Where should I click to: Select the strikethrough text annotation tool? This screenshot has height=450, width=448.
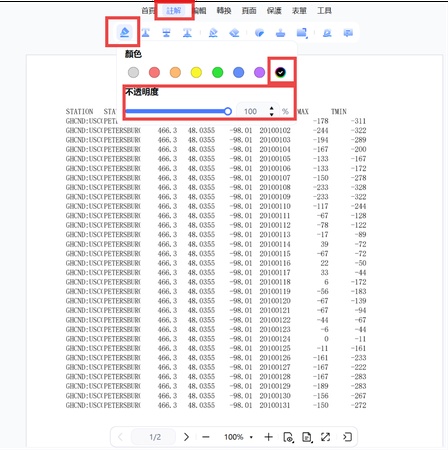166,33
